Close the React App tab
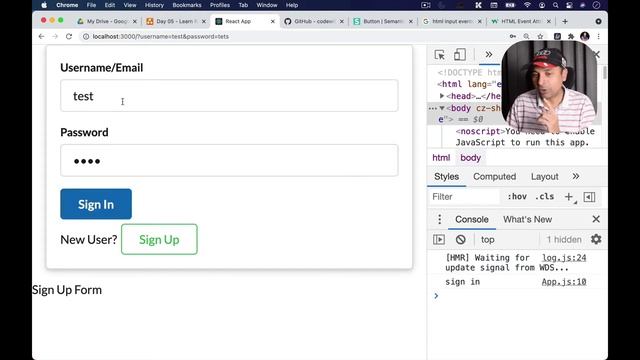The width and height of the screenshot is (640, 360). tap(273, 21)
